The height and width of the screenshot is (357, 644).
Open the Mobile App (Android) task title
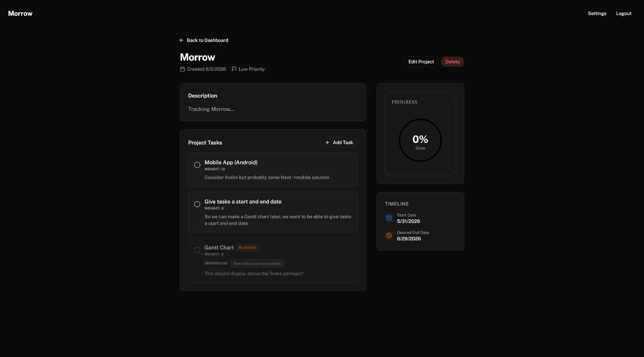[x=231, y=163]
